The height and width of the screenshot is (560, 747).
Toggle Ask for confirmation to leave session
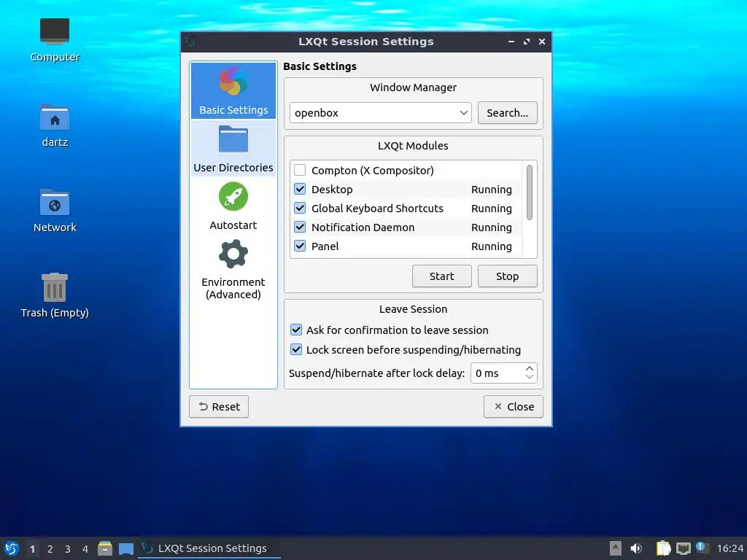[x=296, y=330]
